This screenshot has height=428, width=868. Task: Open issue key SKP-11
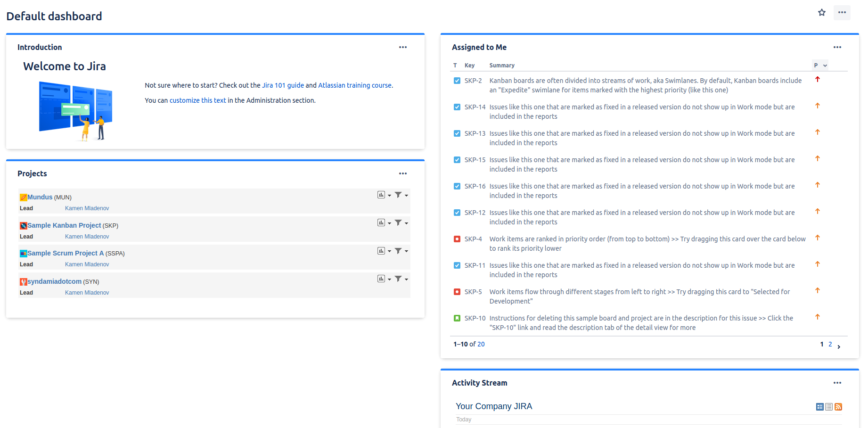tap(475, 265)
